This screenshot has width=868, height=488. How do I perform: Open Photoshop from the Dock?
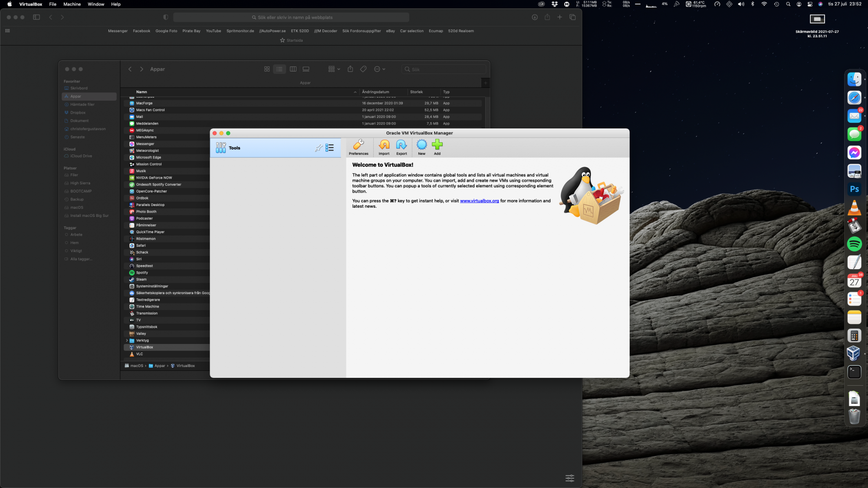coord(854,190)
